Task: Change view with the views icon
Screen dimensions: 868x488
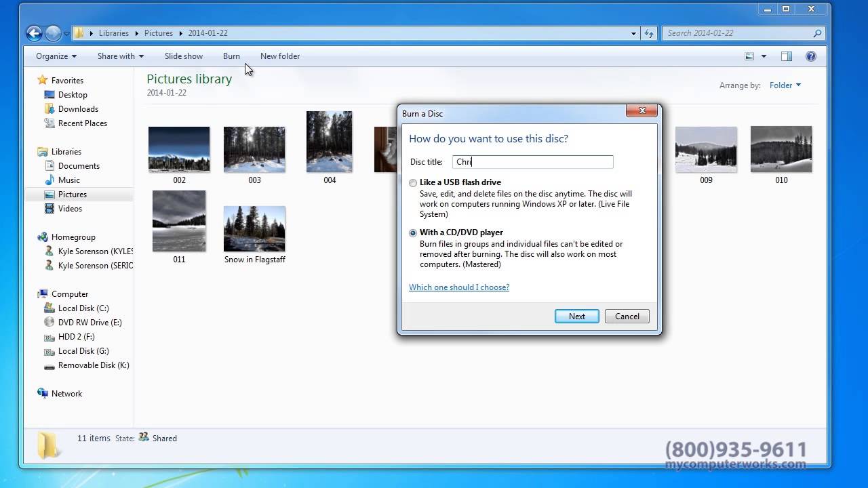Action: coord(749,56)
